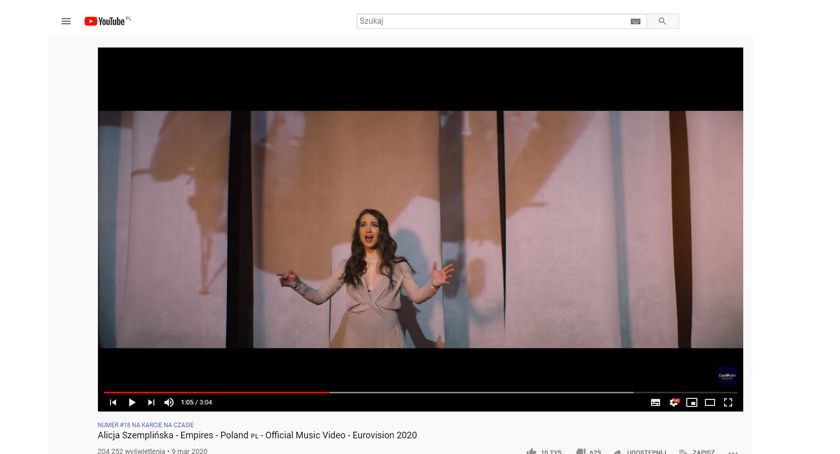This screenshot has width=840, height=454.
Task: Click the UDOSTĘPNIJ share button
Action: click(640, 452)
